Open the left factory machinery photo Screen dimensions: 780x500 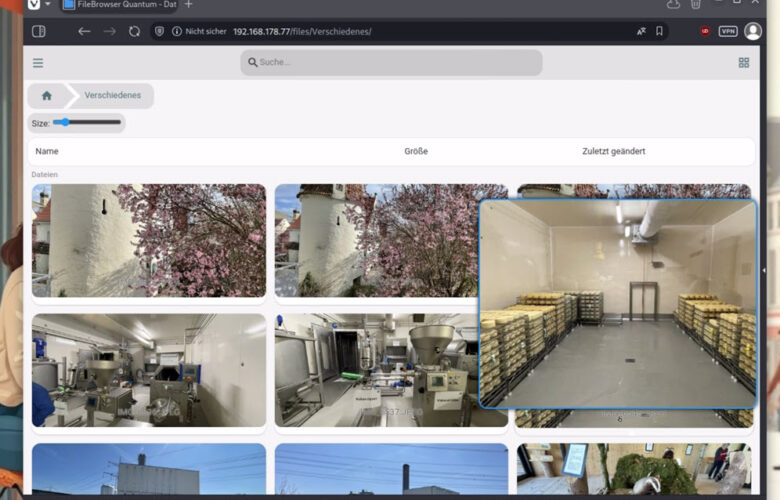click(149, 370)
